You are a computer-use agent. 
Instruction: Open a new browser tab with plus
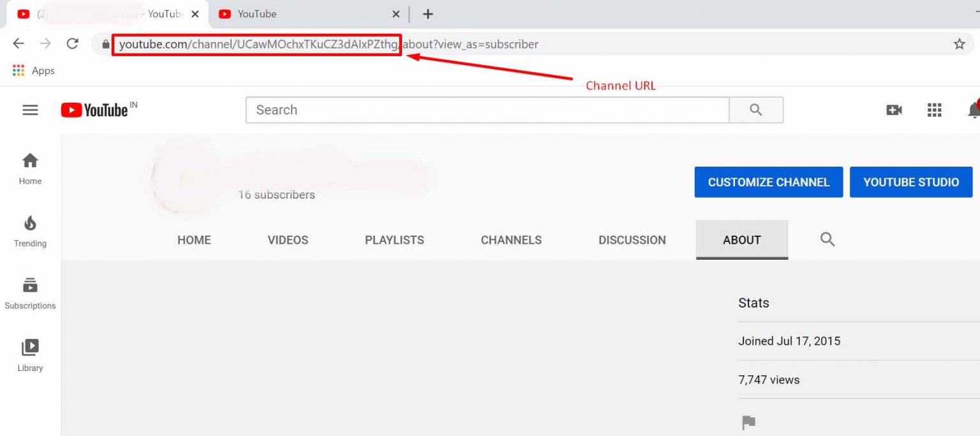pyautogui.click(x=428, y=14)
